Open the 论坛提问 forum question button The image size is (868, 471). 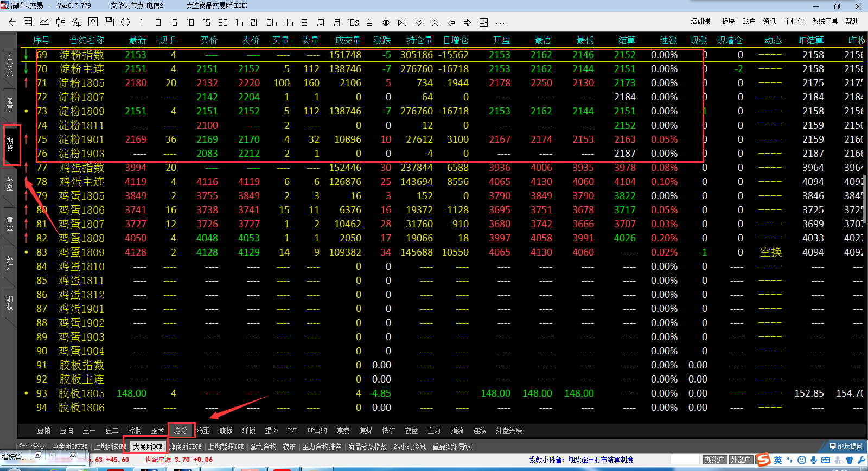[x=846, y=447]
